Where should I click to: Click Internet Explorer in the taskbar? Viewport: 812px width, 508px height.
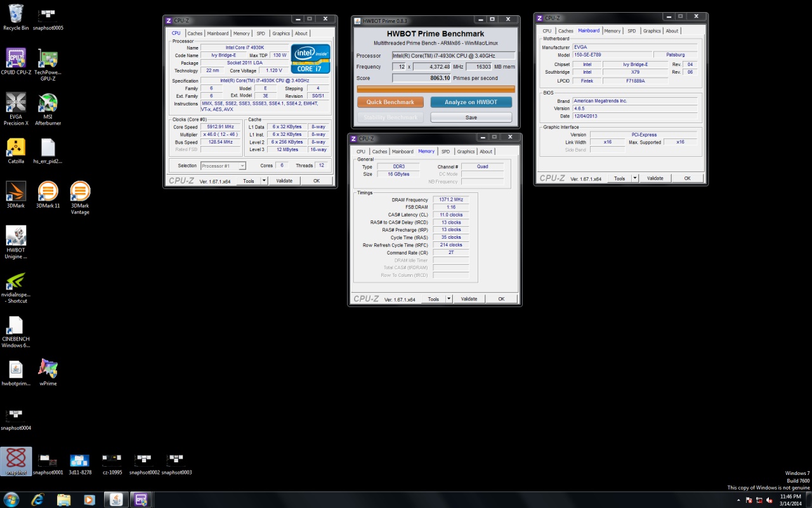[37, 499]
